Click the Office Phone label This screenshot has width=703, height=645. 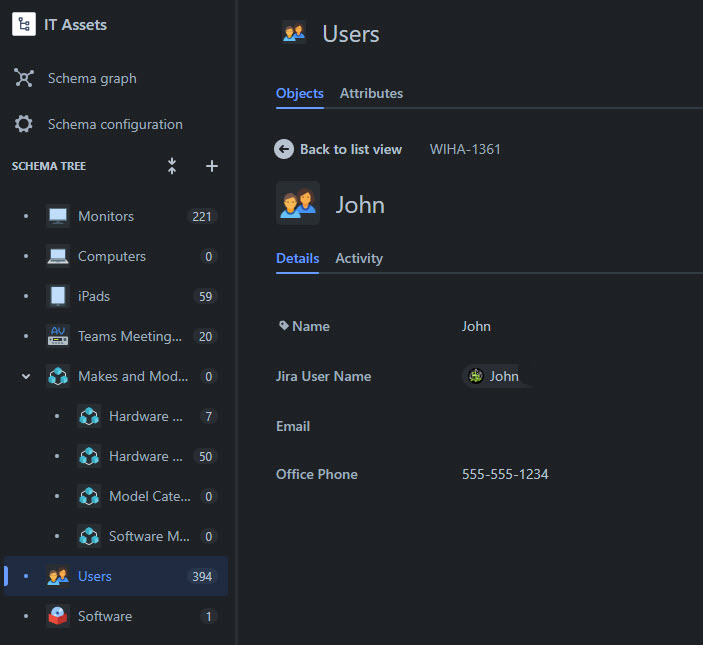coord(317,474)
